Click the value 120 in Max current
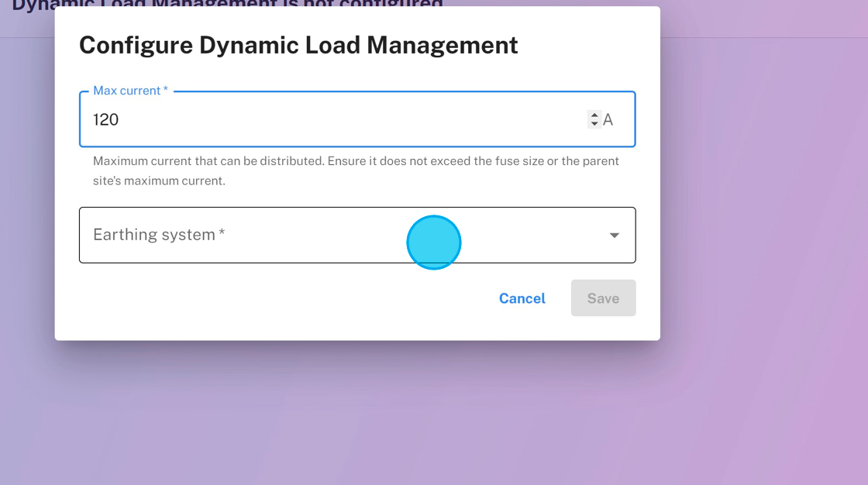868x485 pixels. (x=106, y=120)
